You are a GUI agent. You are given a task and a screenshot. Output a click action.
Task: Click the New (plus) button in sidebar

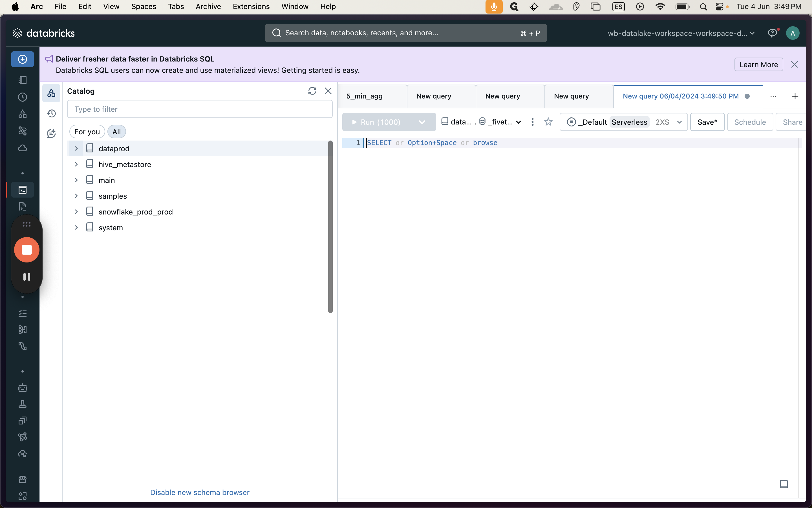click(x=23, y=59)
